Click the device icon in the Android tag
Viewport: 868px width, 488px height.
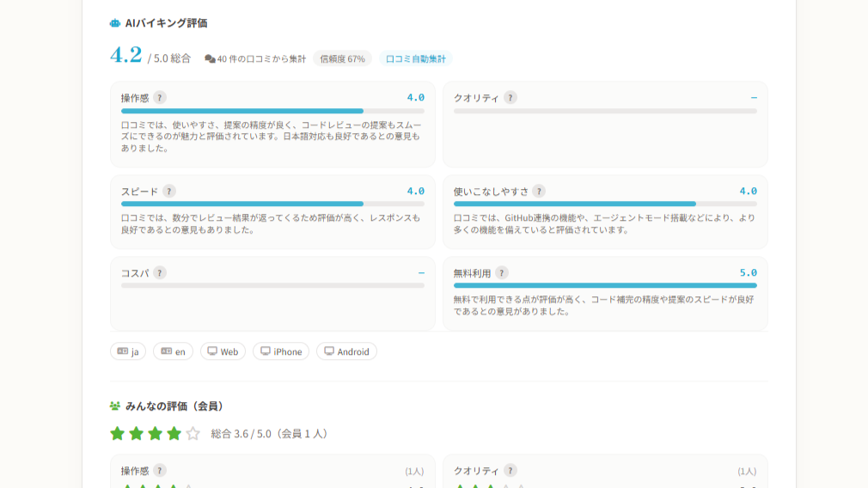(329, 351)
